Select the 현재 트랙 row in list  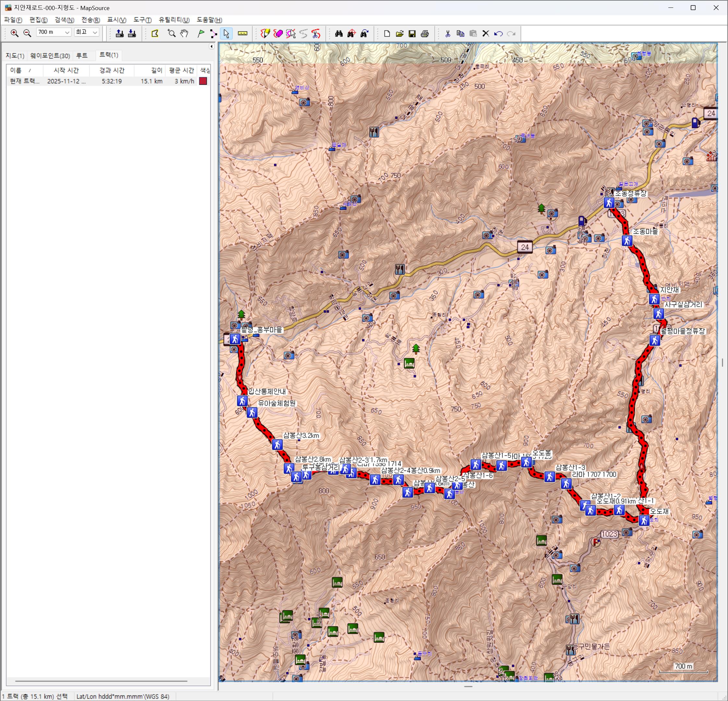(25, 81)
